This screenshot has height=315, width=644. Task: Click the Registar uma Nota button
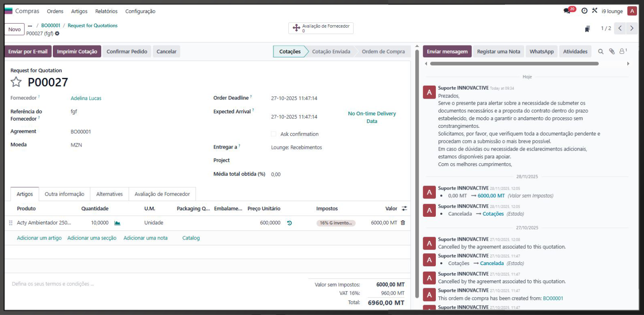coord(498,52)
